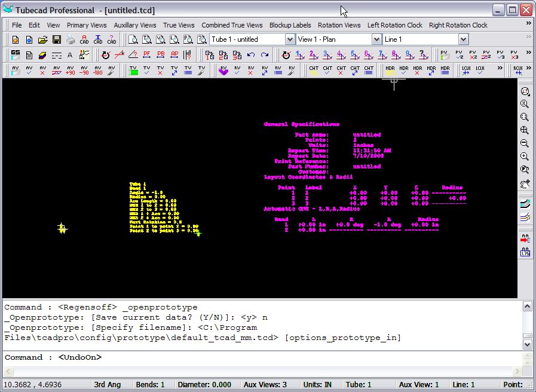The width and height of the screenshot is (536, 392).
Task: Open the True Views menu
Action: click(x=179, y=25)
